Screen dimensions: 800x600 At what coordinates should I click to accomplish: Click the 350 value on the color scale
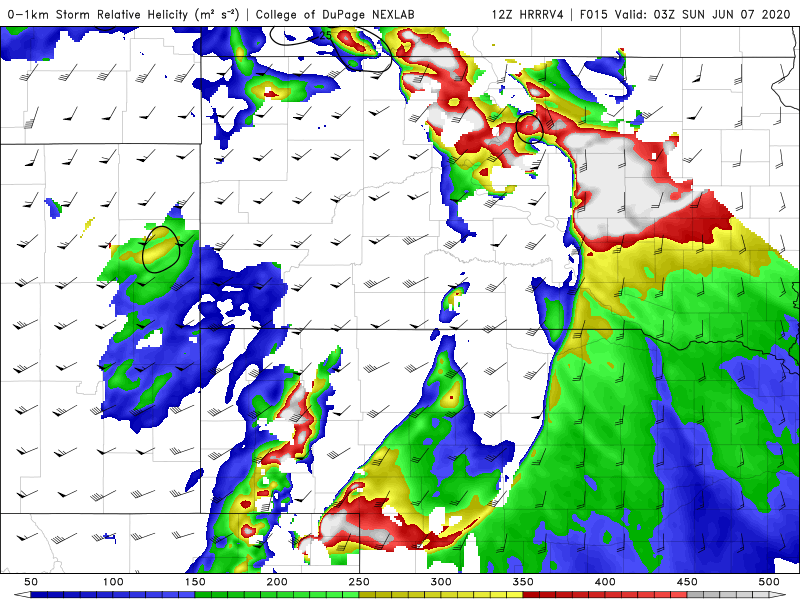pos(523,582)
